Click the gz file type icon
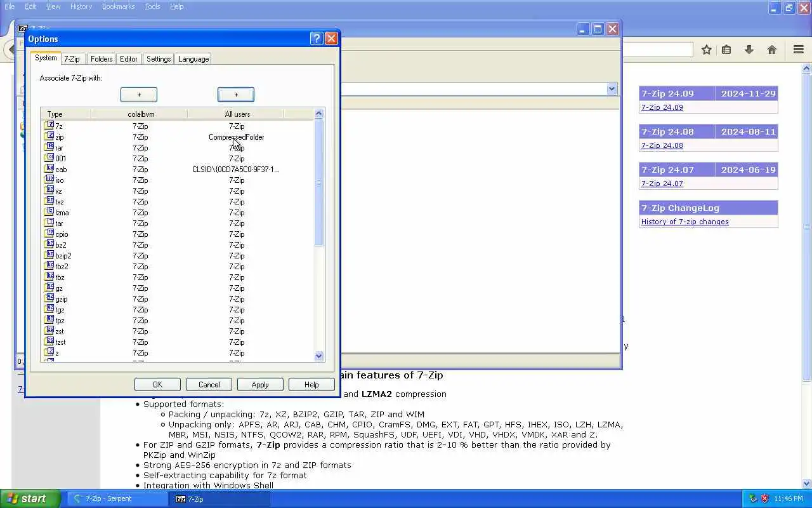This screenshot has height=508, width=812. [x=49, y=288]
